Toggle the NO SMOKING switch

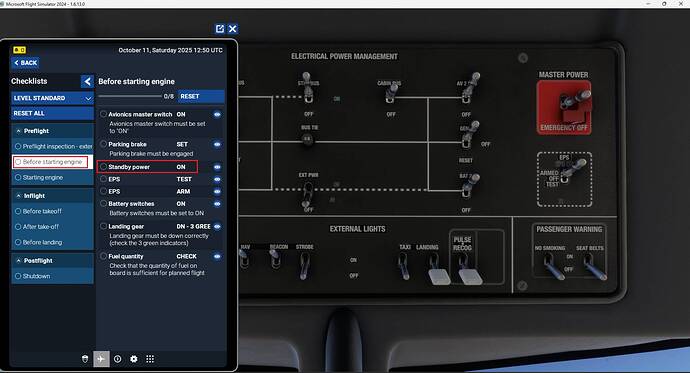[553, 266]
